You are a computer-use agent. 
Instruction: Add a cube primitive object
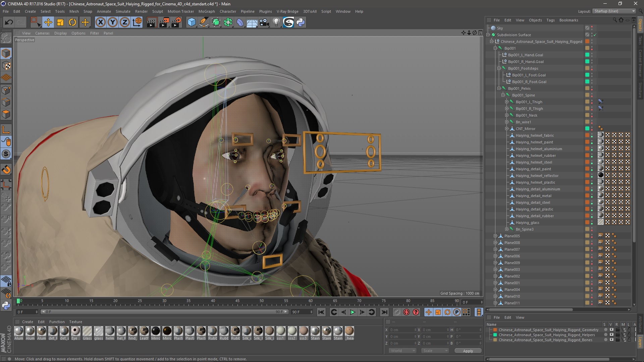[192, 22]
